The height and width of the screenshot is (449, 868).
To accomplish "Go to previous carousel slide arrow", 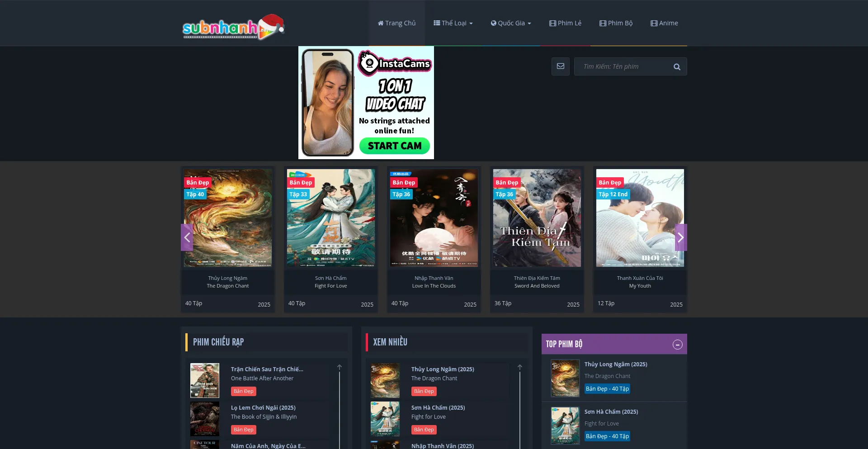I will [187, 237].
